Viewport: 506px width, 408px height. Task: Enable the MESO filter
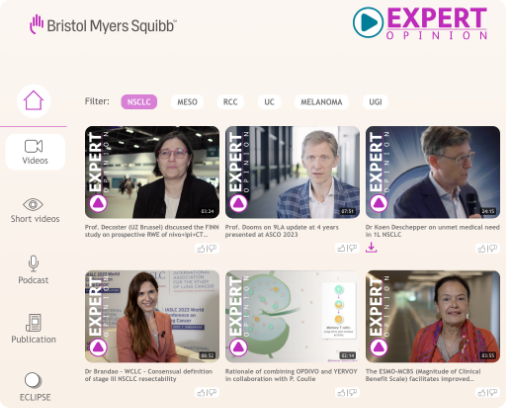(x=187, y=102)
